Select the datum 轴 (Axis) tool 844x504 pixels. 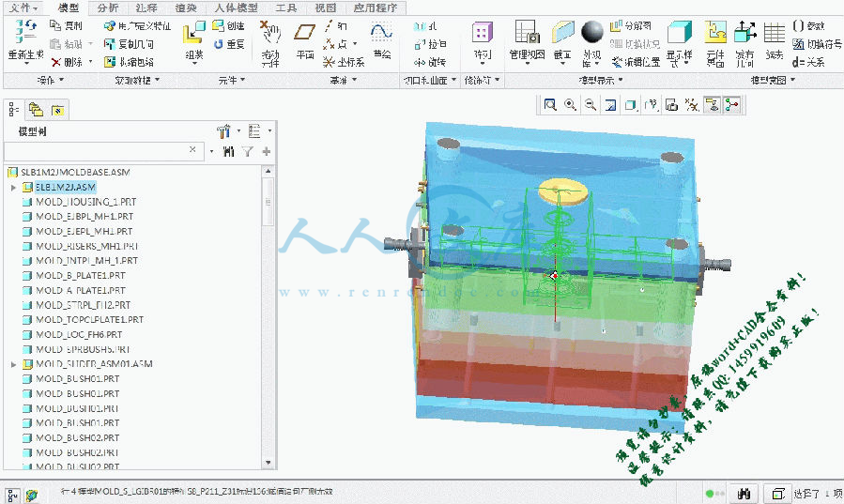pos(336,25)
